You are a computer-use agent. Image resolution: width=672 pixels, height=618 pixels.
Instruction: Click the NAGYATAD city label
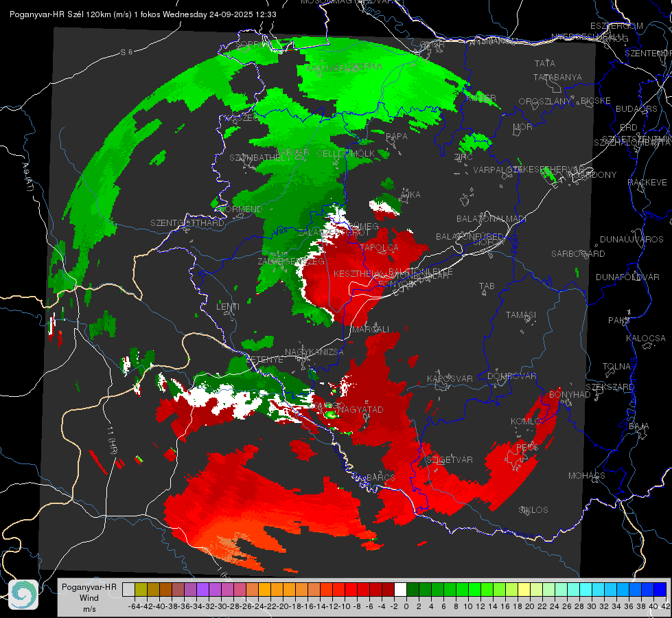(x=360, y=409)
